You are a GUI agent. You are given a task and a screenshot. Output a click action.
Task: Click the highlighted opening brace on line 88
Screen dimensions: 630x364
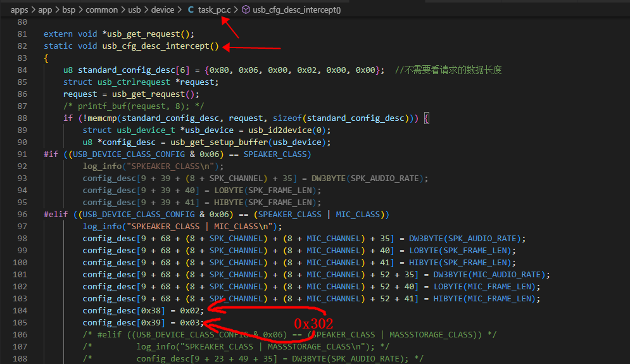pyautogui.click(x=427, y=118)
